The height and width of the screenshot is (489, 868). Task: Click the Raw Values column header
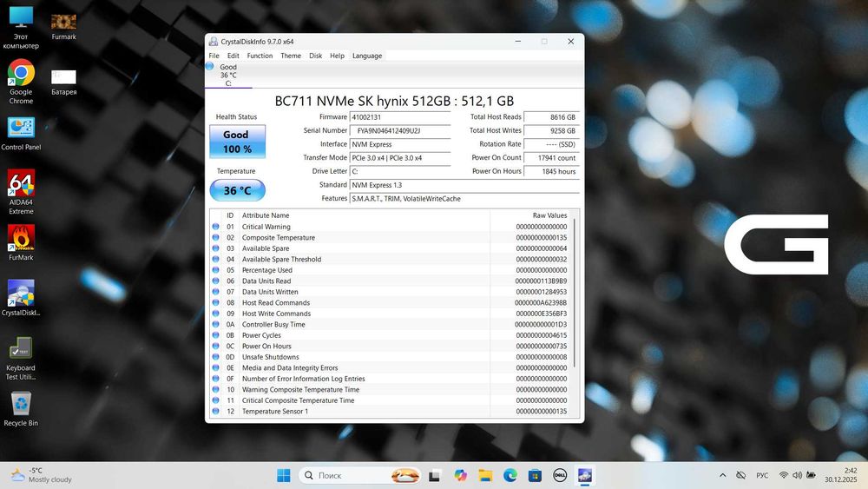530,215
